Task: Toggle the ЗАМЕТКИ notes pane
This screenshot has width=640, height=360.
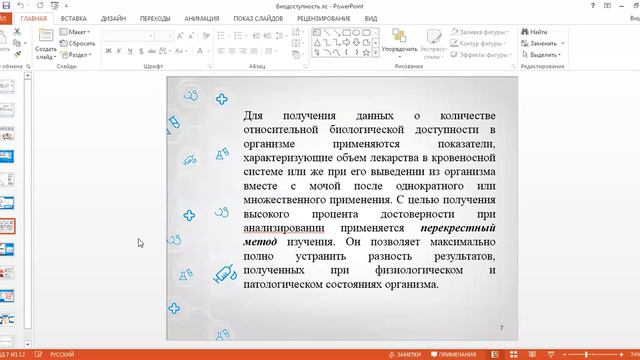Action: point(404,354)
